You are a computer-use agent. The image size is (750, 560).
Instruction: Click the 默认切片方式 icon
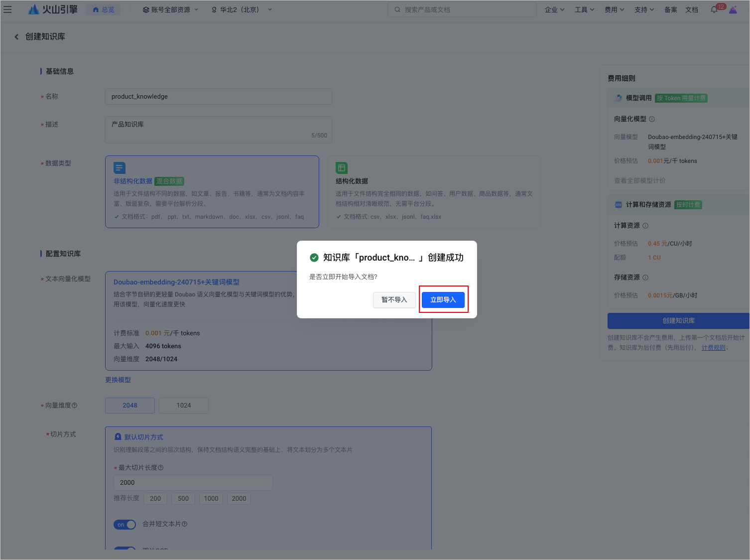pyautogui.click(x=118, y=437)
